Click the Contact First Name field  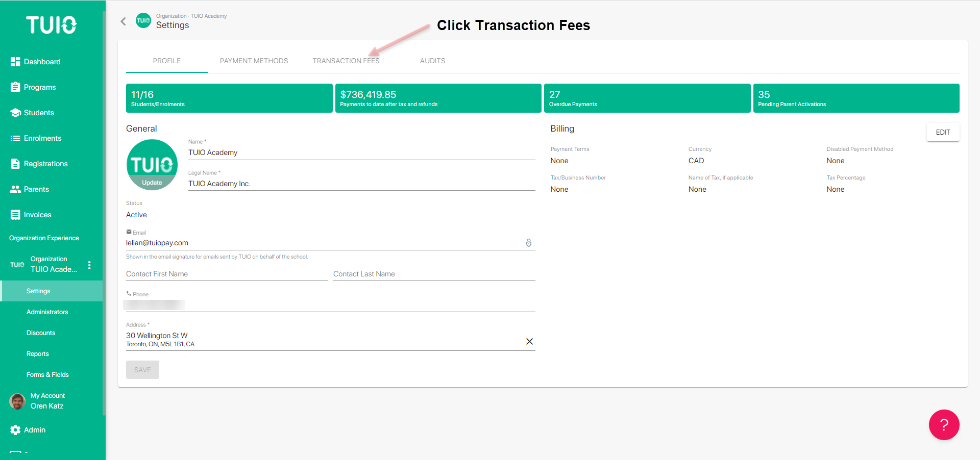(227, 274)
